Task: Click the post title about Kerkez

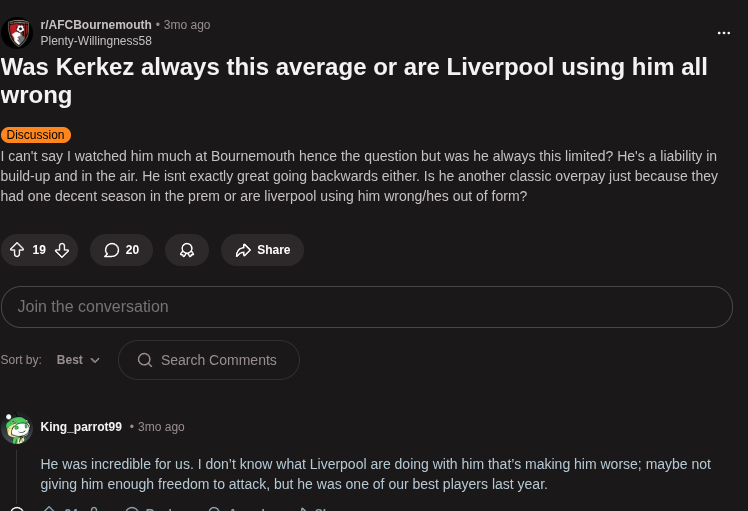Action: click(x=354, y=81)
